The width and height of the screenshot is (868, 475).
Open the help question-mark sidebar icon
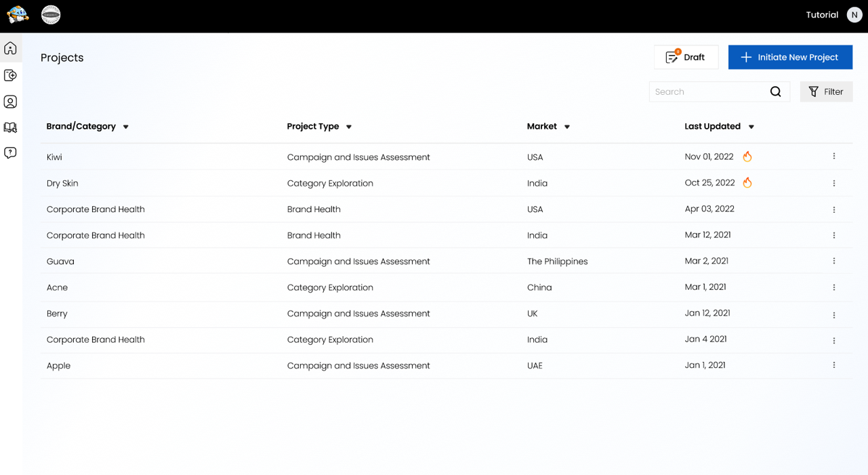(x=10, y=153)
